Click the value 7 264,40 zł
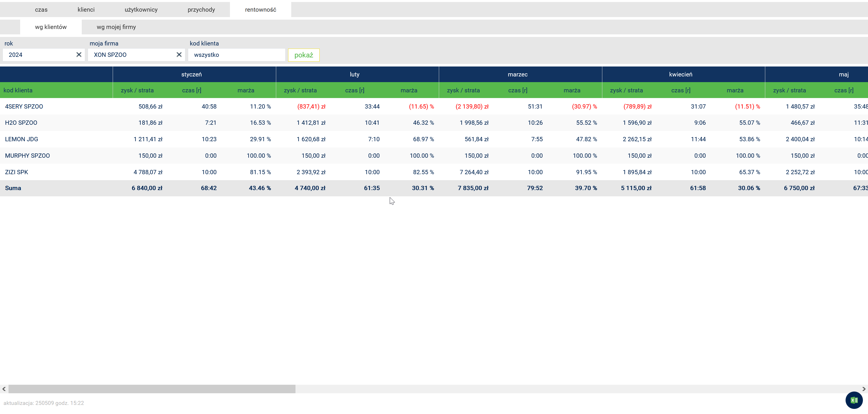The width and height of the screenshot is (868, 414). pos(474,172)
